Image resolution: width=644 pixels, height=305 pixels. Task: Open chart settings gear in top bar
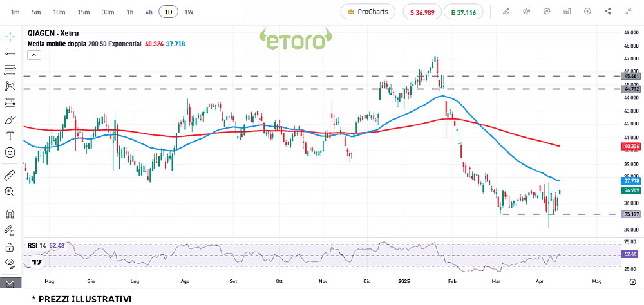pos(547,12)
